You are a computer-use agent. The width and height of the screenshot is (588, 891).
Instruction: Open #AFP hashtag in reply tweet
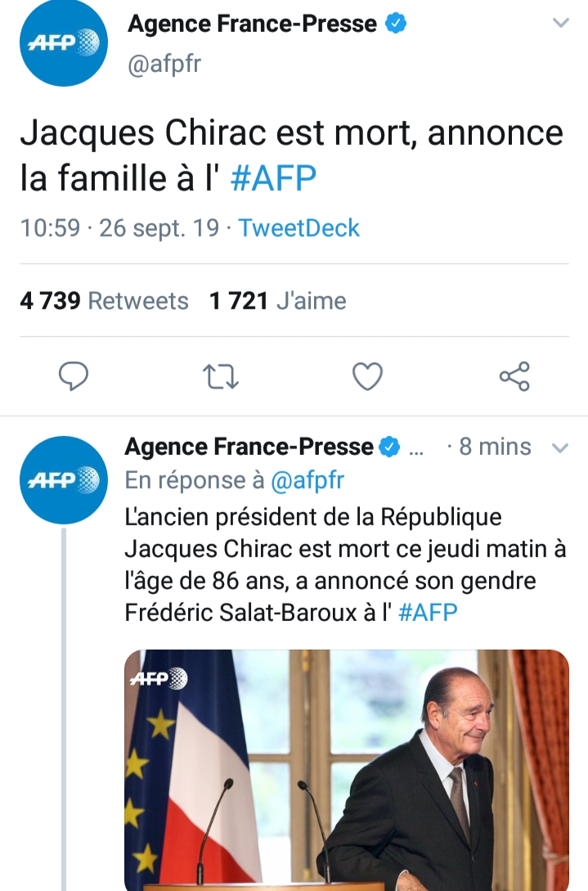(428, 613)
